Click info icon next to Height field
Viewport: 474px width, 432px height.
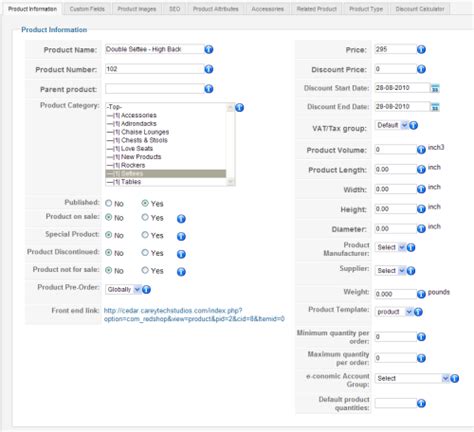click(x=421, y=209)
